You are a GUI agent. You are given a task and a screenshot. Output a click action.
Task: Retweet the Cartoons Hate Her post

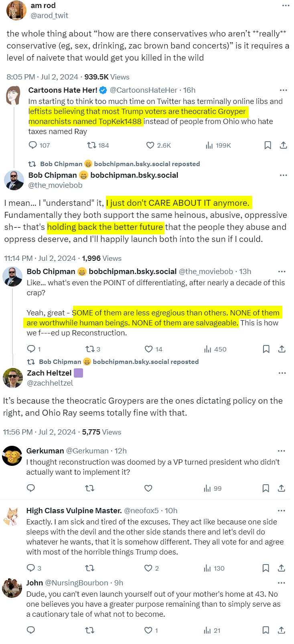click(92, 145)
